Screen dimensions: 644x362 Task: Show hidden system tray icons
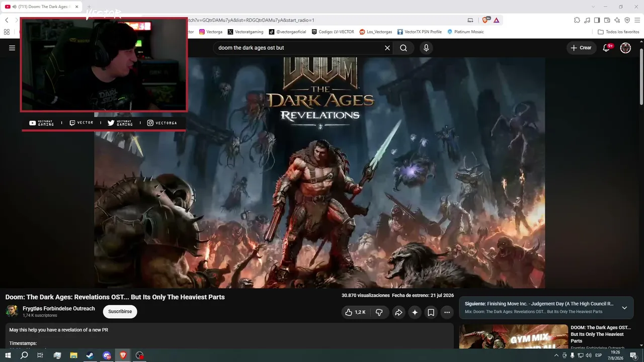(556, 355)
